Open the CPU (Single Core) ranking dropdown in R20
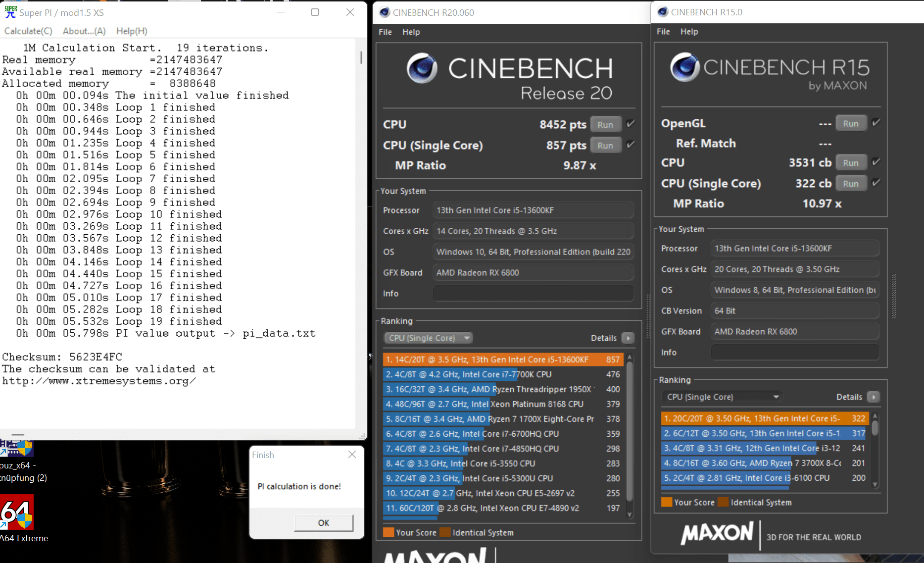Image resolution: width=924 pixels, height=563 pixels. (429, 338)
